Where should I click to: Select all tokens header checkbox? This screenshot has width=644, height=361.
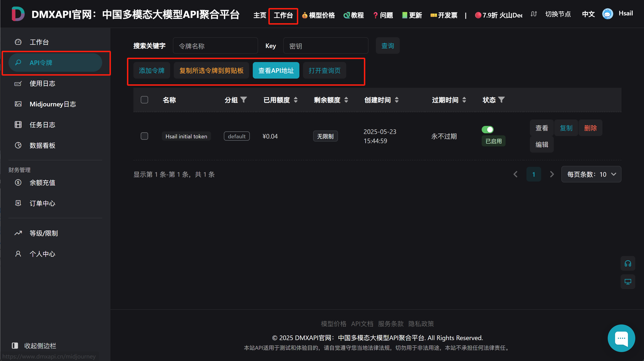pos(144,100)
